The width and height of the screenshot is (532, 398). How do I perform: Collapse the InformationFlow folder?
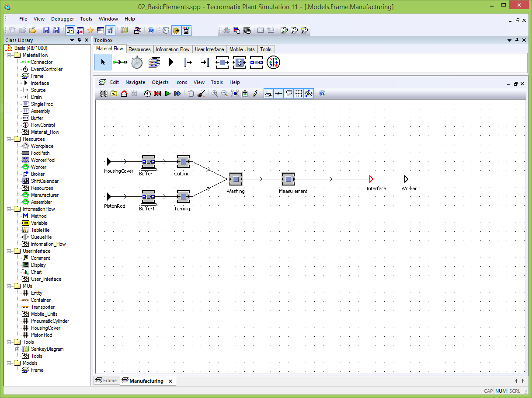click(9, 209)
